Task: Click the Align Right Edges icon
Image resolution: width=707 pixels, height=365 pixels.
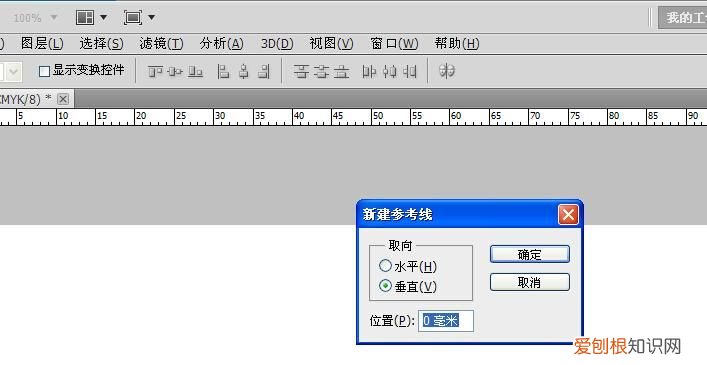Action: pos(264,71)
